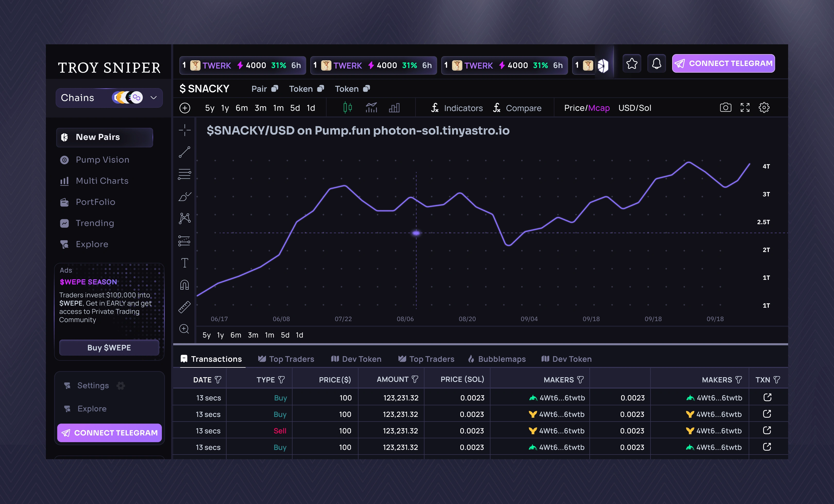Select the trend line drawing tool
This screenshot has width=834, height=504.
185,152
